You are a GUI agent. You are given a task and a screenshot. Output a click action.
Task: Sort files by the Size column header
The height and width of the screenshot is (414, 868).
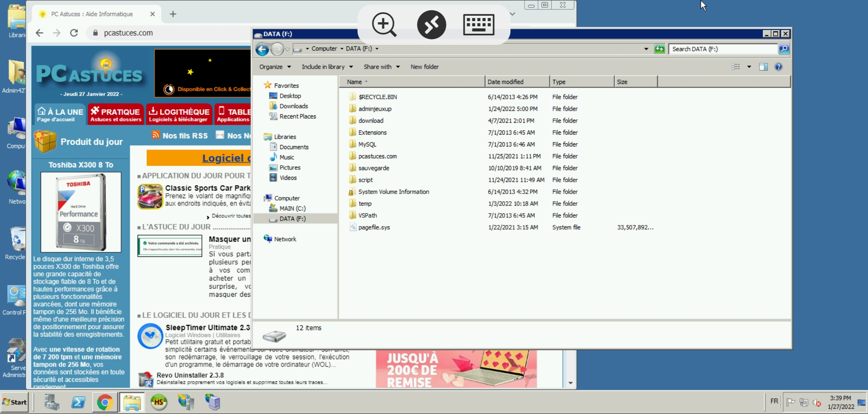[635, 82]
